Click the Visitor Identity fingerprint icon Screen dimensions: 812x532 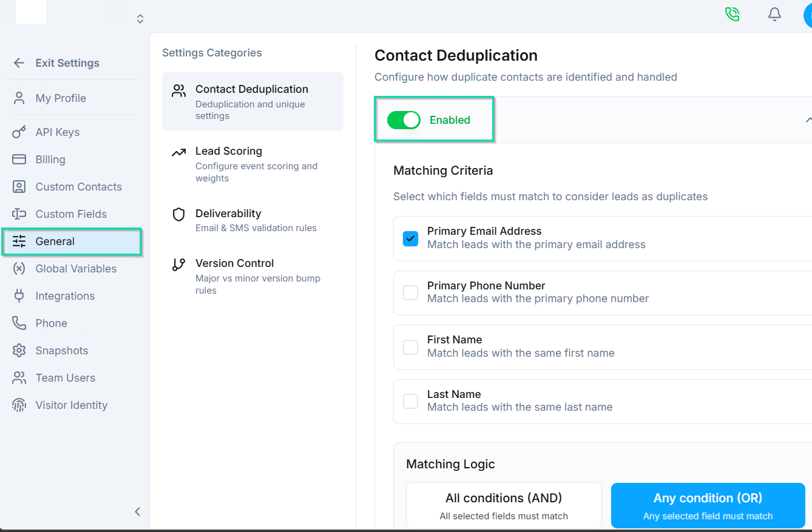coord(19,405)
